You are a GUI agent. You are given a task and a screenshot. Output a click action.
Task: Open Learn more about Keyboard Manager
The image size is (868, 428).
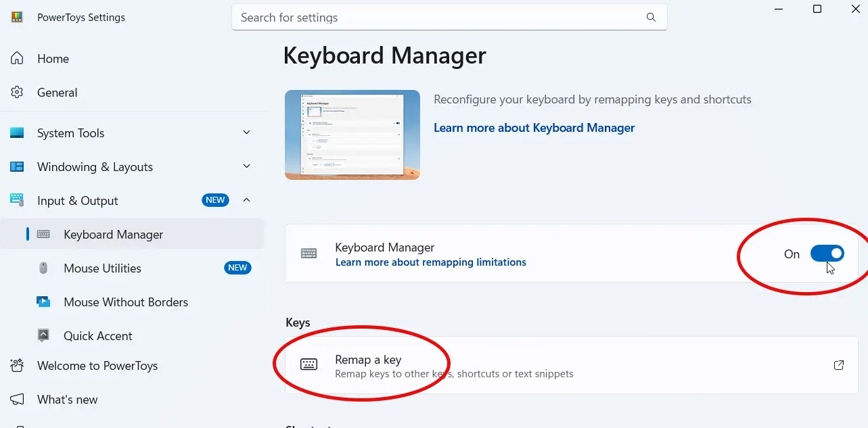coord(534,127)
